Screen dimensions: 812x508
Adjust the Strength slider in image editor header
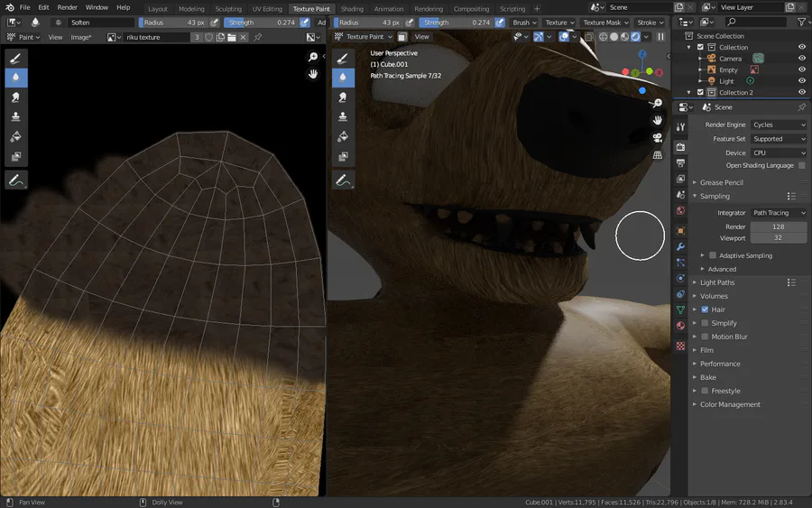pyautogui.click(x=261, y=23)
